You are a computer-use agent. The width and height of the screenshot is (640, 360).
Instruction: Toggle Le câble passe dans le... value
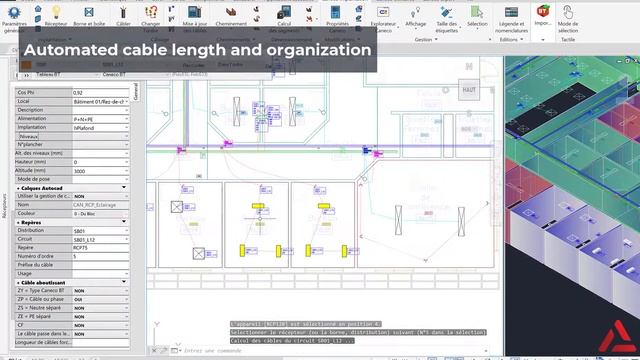click(x=101, y=334)
